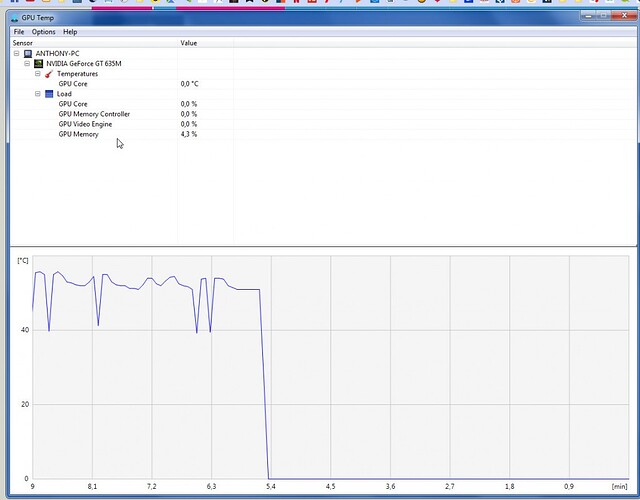Click the Value column header

[188, 43]
